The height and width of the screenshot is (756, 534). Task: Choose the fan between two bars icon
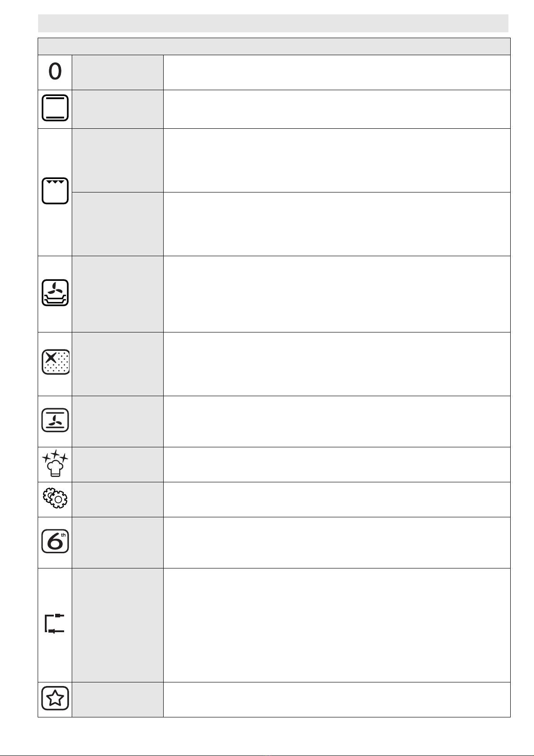(x=55, y=420)
